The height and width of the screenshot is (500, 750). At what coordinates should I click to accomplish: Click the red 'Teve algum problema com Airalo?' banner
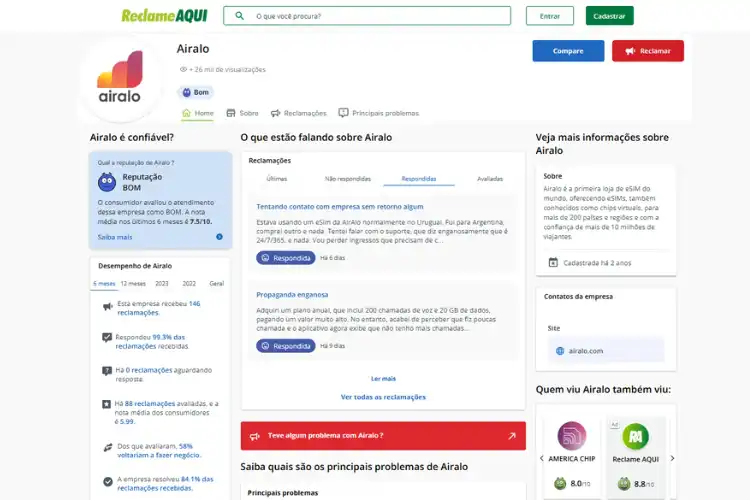(x=383, y=436)
